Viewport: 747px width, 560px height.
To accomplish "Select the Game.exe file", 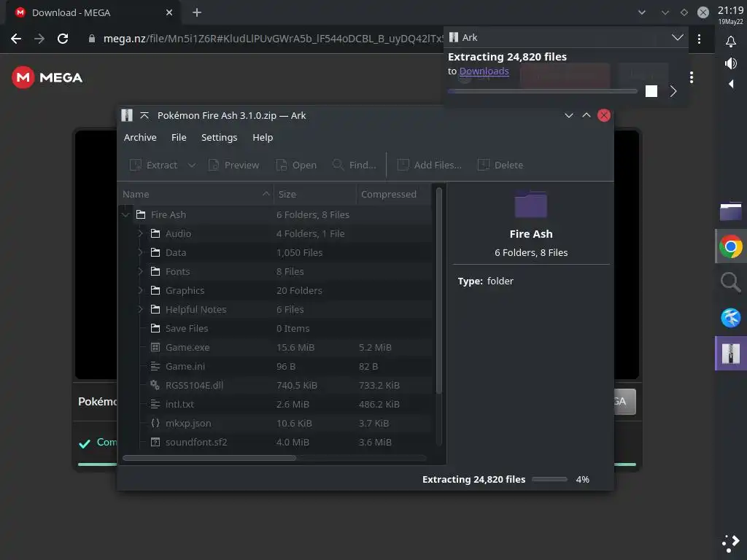I will tap(275, 347).
